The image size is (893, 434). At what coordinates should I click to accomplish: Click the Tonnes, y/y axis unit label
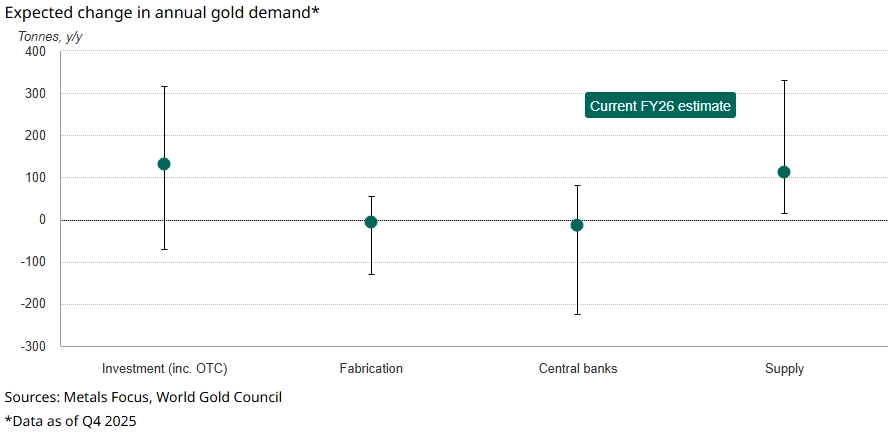pos(49,36)
